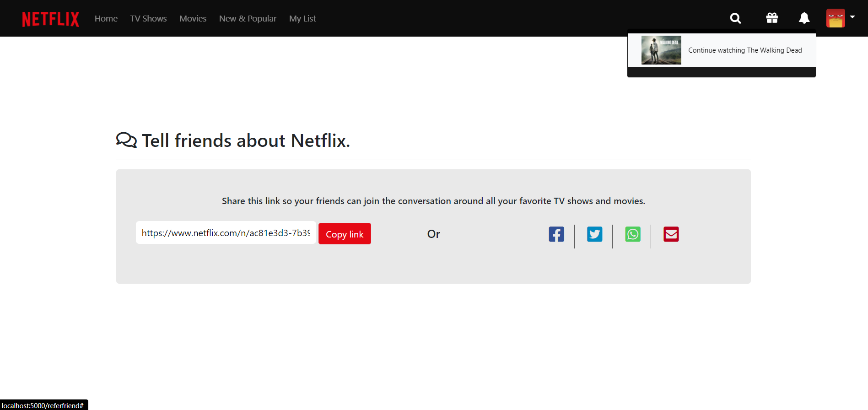Open The Walking Dead thumbnail notification

point(661,50)
